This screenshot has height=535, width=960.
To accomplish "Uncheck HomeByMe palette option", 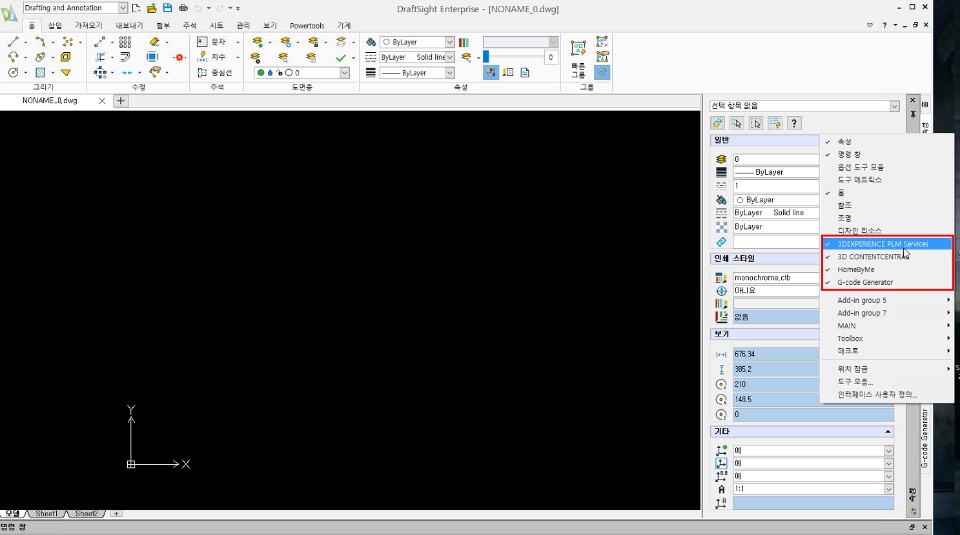I will [887, 269].
